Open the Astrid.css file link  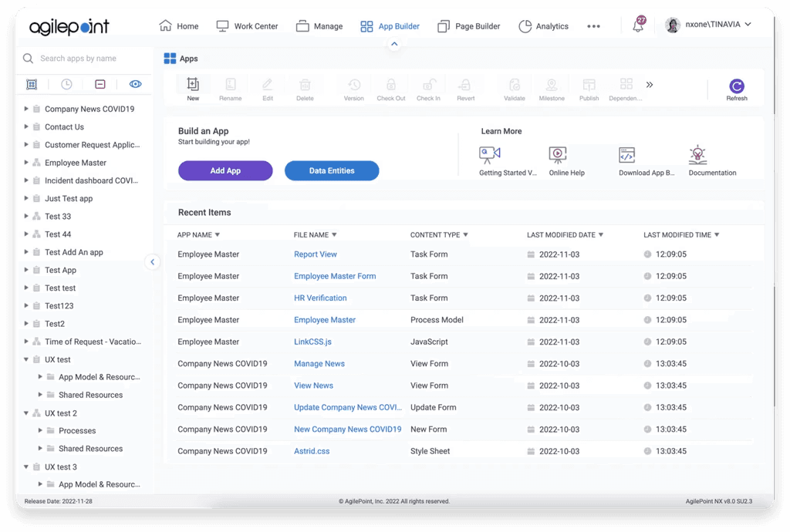tap(312, 451)
